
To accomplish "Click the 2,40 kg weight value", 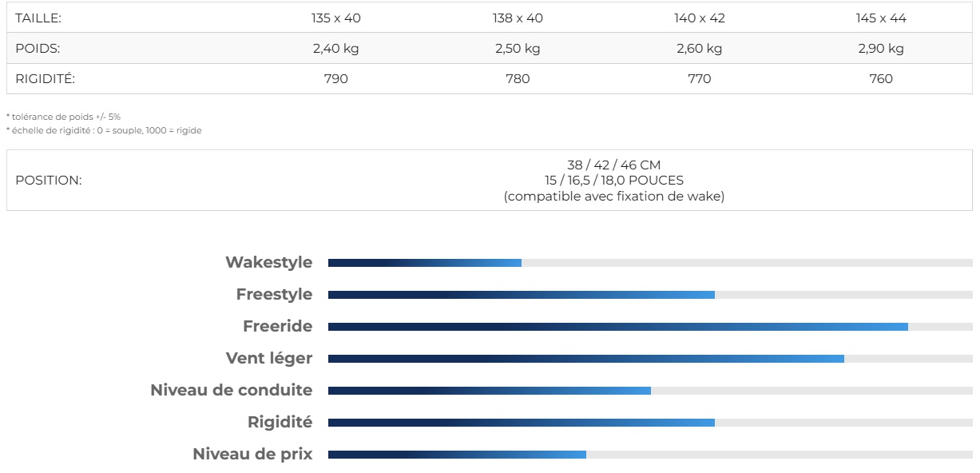I will [335, 49].
